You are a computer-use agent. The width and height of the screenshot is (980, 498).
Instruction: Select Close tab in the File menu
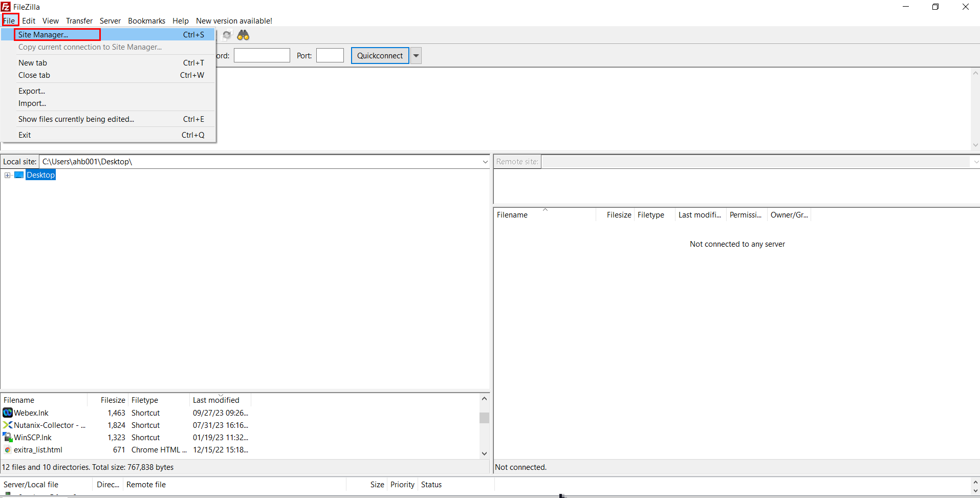coord(107,75)
